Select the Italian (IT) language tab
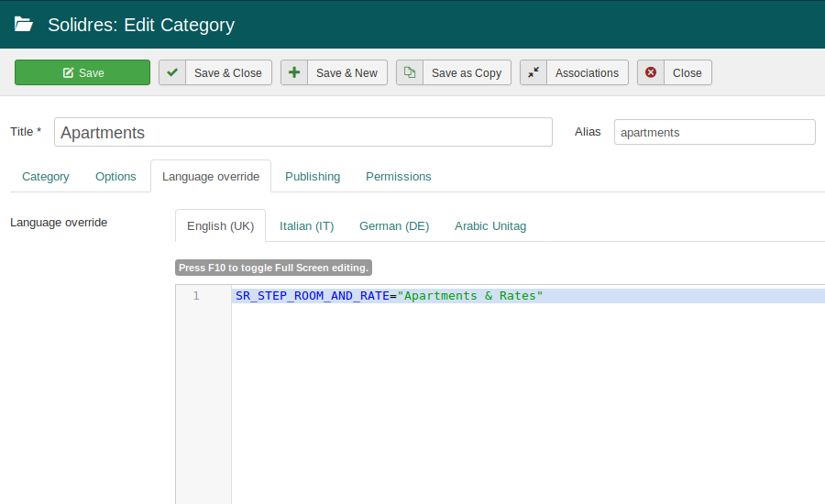 point(306,225)
